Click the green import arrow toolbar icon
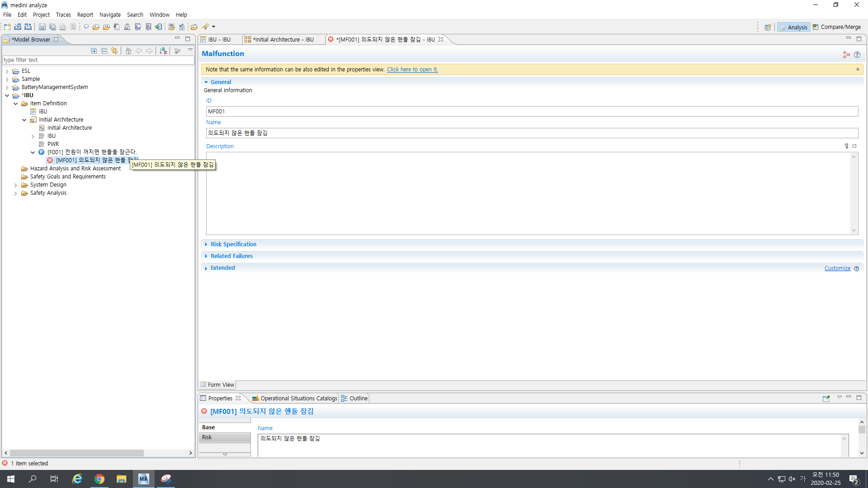The width and height of the screenshot is (868, 488). click(158, 27)
